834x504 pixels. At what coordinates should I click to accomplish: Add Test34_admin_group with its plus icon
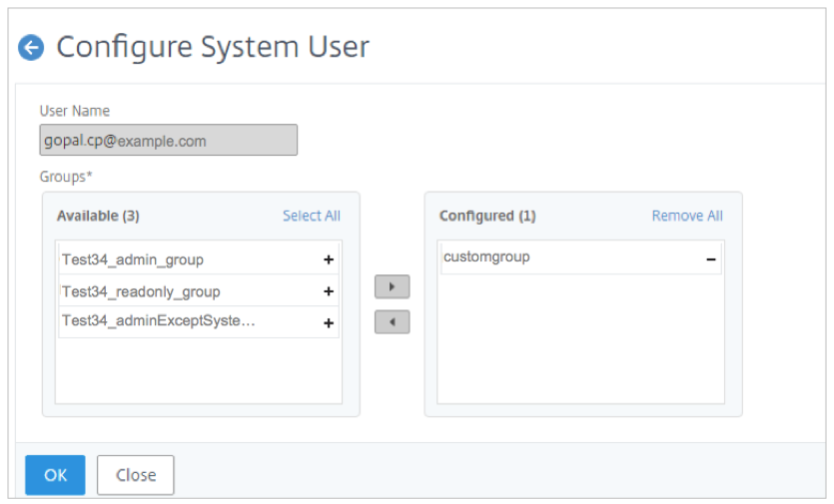click(x=328, y=259)
